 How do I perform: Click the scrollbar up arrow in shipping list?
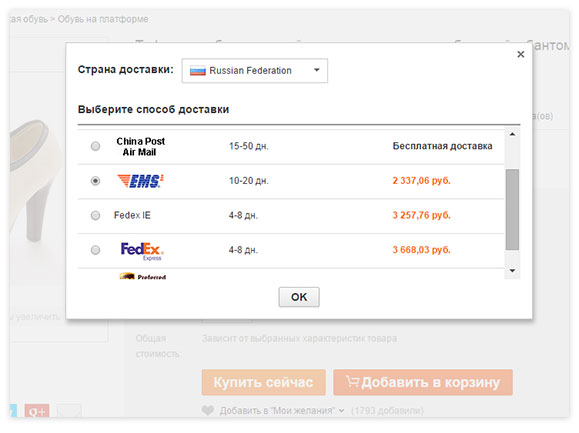512,134
